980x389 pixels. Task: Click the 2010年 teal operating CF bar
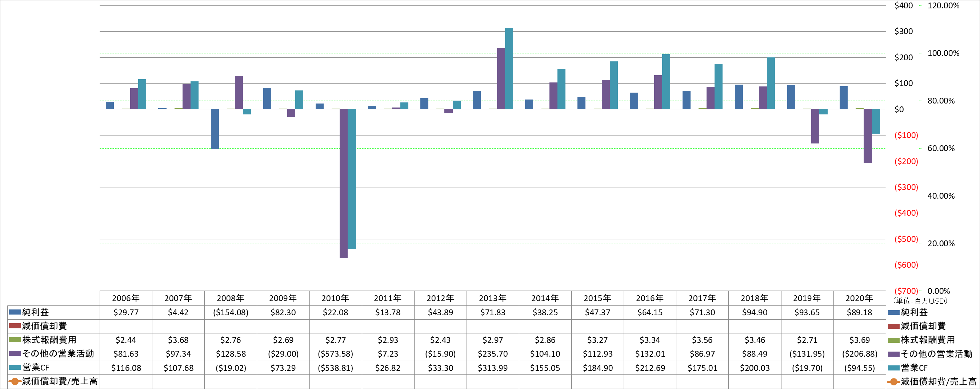(x=352, y=179)
